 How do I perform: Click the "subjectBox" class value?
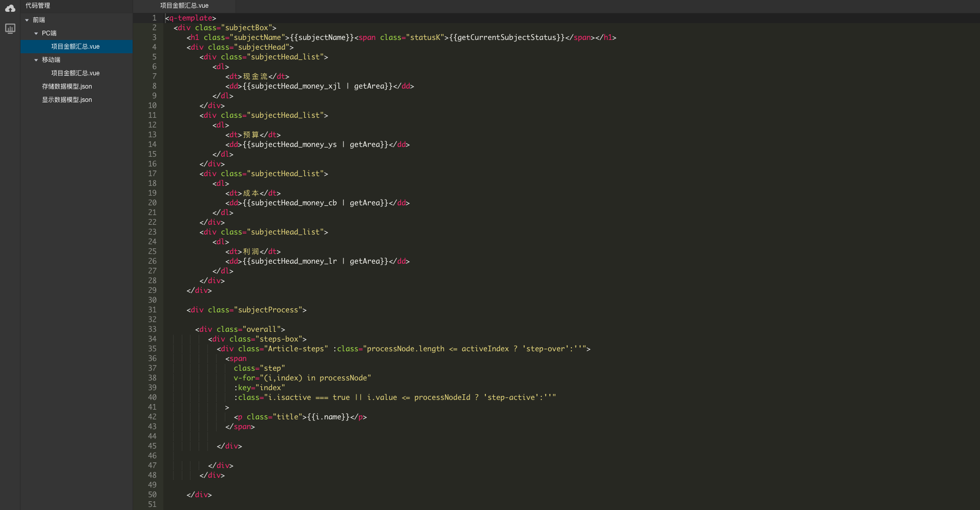(247, 28)
